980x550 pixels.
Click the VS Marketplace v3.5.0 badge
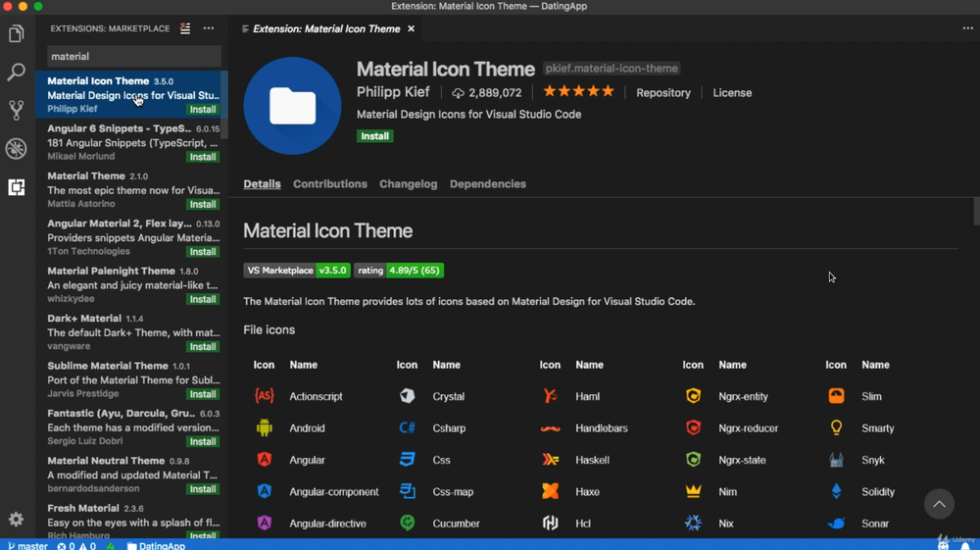[x=297, y=270]
